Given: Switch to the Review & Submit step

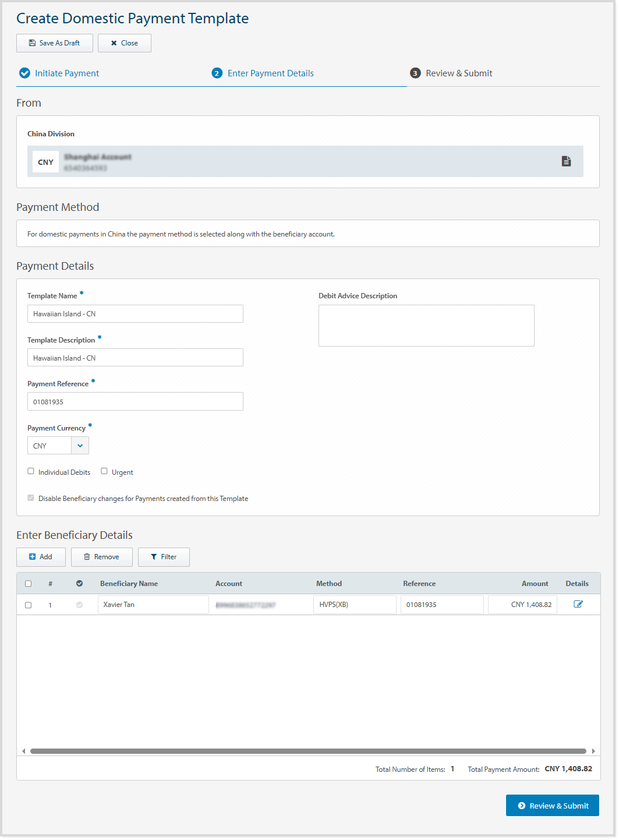Looking at the screenshot, I should pyautogui.click(x=458, y=73).
